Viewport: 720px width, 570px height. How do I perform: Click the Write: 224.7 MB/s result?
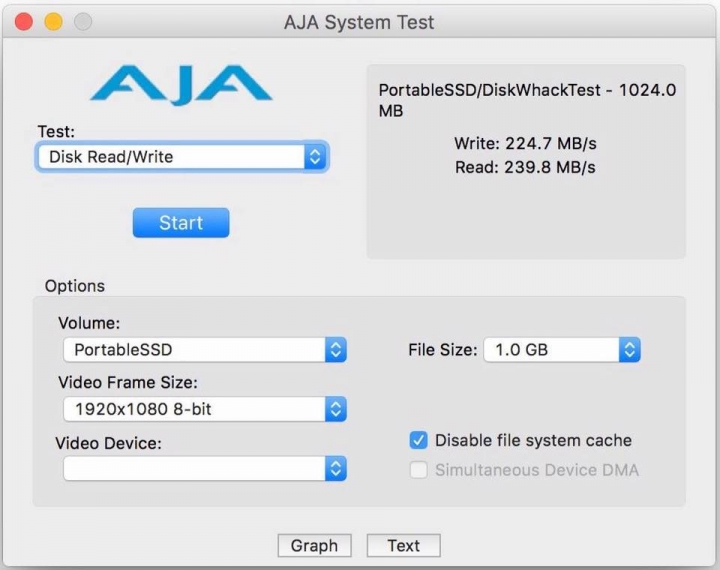coord(525,143)
